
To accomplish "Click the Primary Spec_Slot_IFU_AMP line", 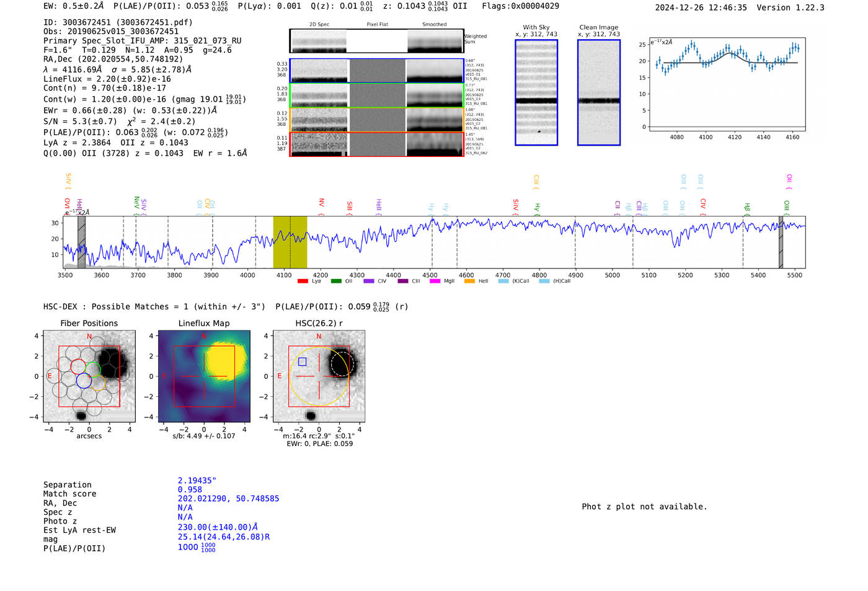I will tap(143, 41).
